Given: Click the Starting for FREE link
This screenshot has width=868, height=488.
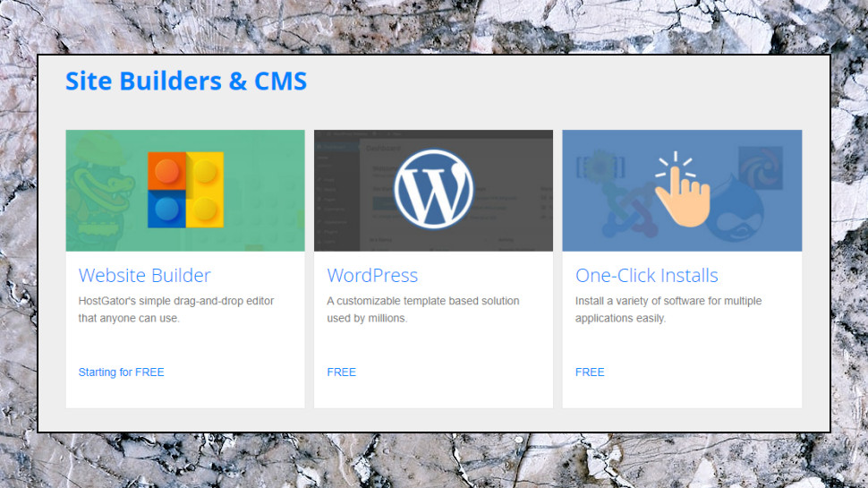Looking at the screenshot, I should tap(121, 372).
